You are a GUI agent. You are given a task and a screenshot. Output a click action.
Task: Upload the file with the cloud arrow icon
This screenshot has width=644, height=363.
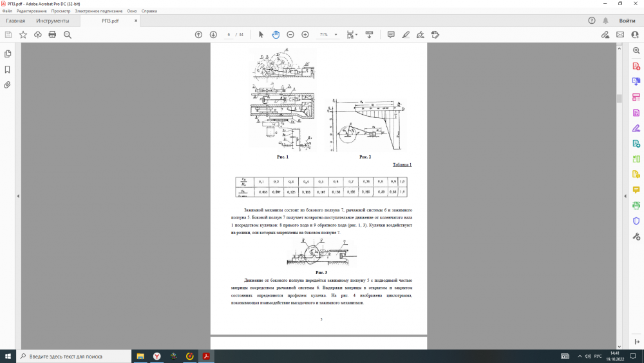(x=38, y=35)
